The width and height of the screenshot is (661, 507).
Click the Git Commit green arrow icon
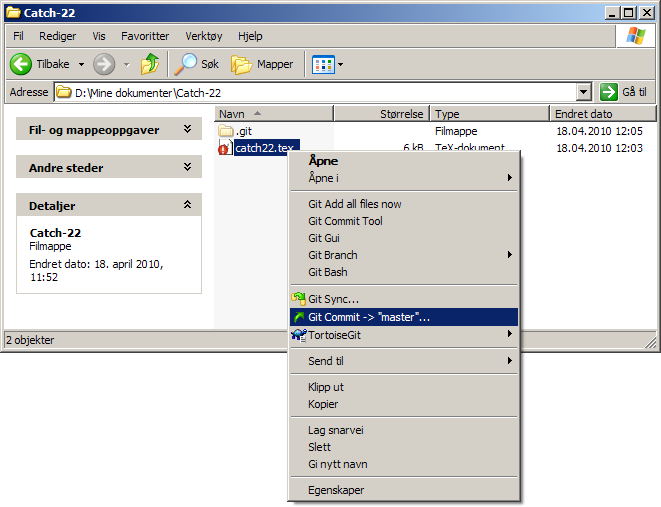pyautogui.click(x=299, y=317)
